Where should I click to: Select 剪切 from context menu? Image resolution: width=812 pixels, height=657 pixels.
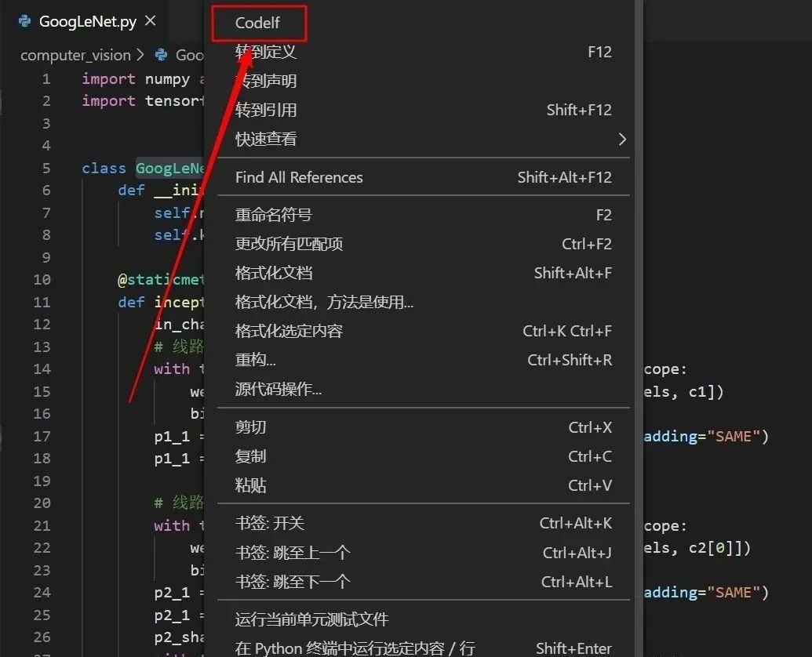[423, 427]
